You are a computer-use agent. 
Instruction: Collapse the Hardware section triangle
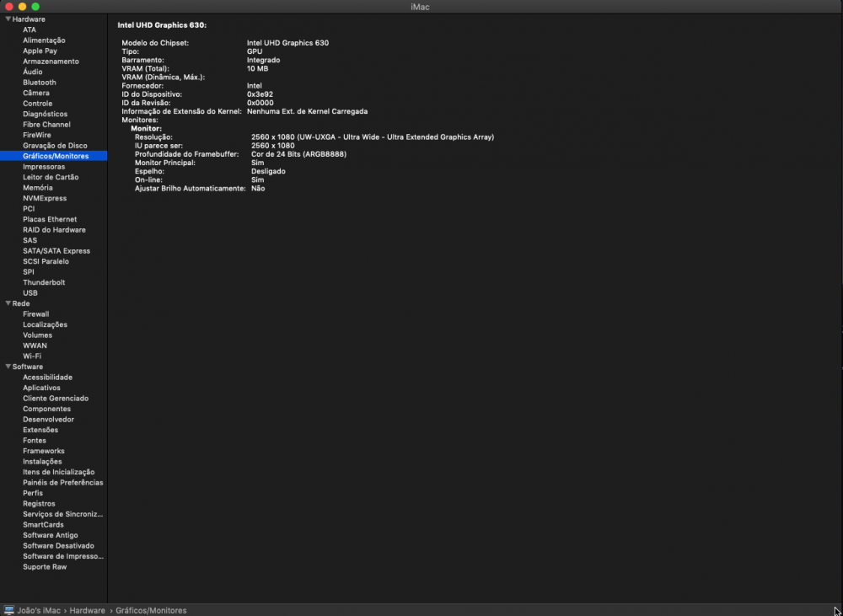click(x=8, y=19)
